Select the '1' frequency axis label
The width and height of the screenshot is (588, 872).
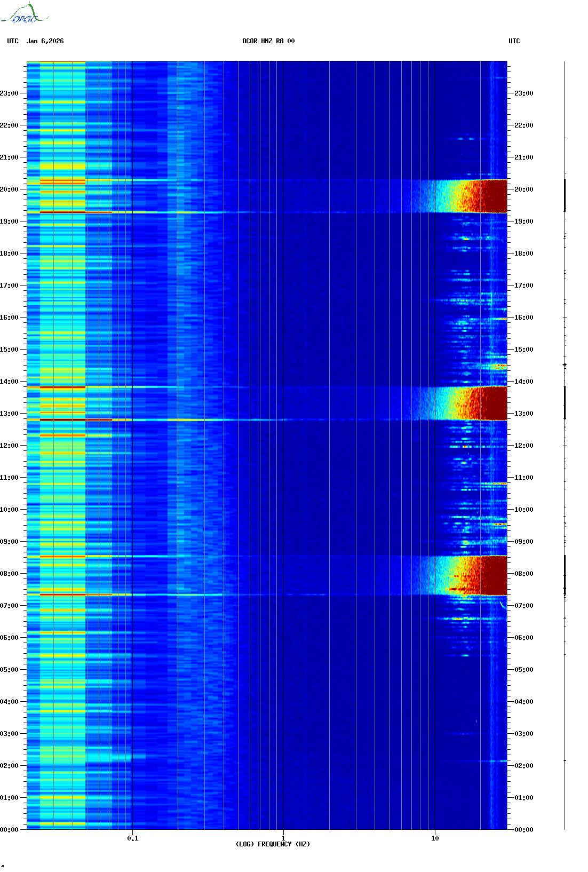tap(283, 838)
